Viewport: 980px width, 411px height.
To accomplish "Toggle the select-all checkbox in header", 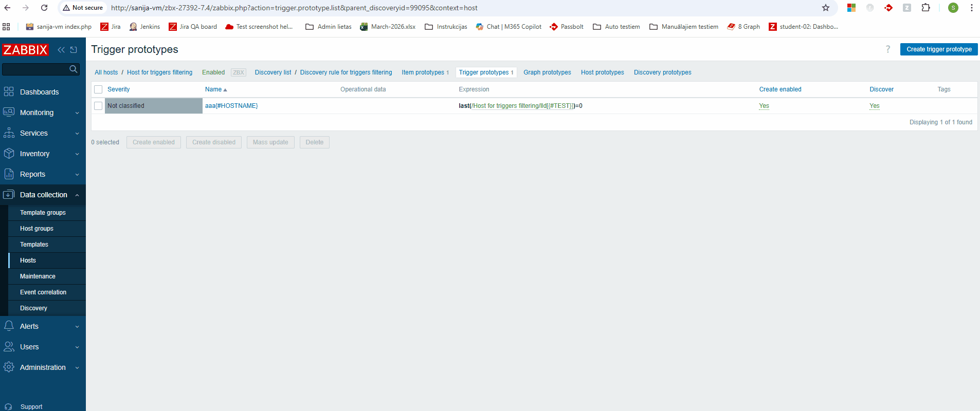I will [x=98, y=89].
